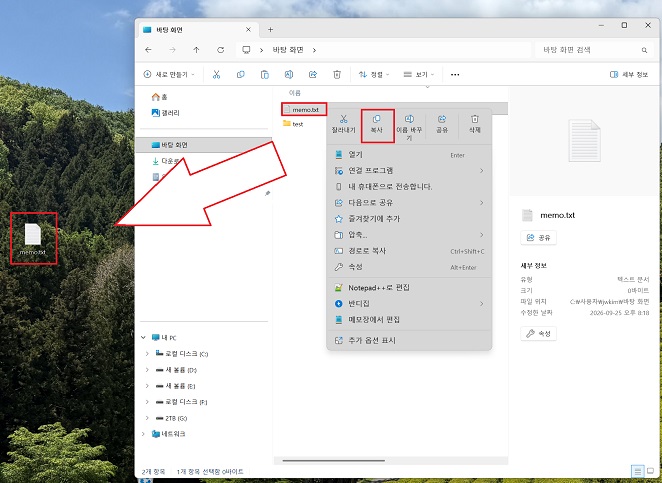This screenshot has width=662, height=483.
Task: Expand 새 볼륨 (E:) in the tree
Action: (x=147, y=386)
